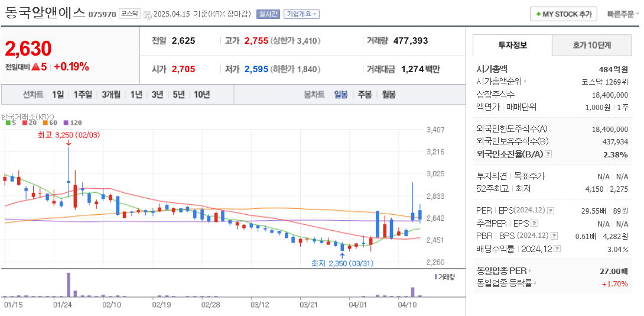Open help icon beside 추정PER EPS
The width and height of the screenshot is (644, 316).
534,224
